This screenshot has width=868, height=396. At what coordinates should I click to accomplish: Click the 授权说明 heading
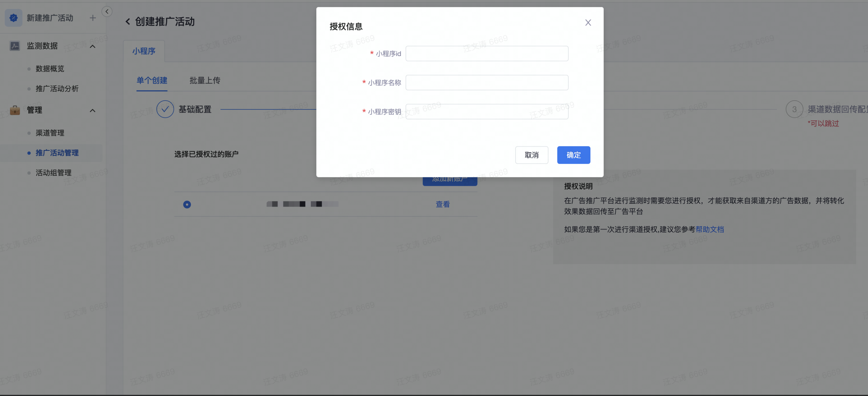point(578,186)
